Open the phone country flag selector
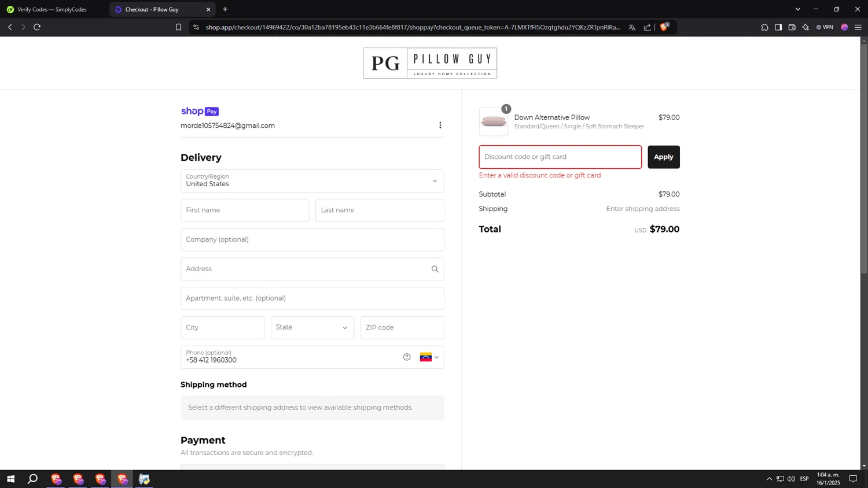Viewport: 868px width, 488px height. pos(429,357)
